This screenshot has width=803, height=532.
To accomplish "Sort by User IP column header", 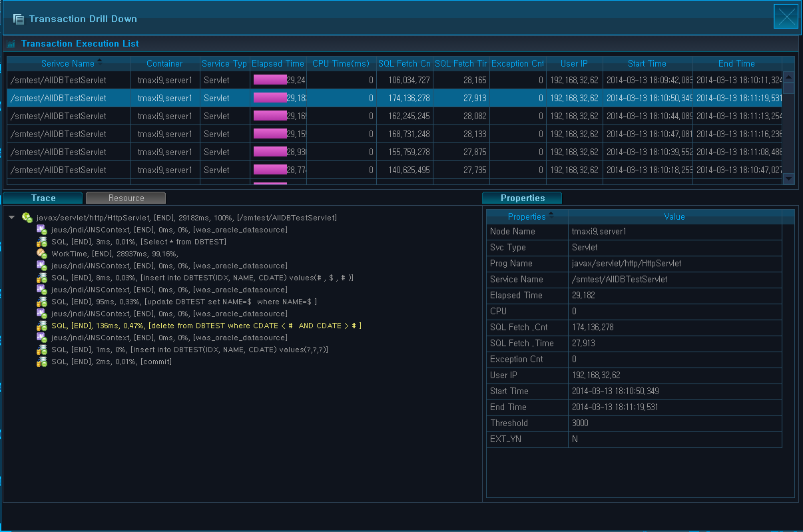I will click(574, 64).
